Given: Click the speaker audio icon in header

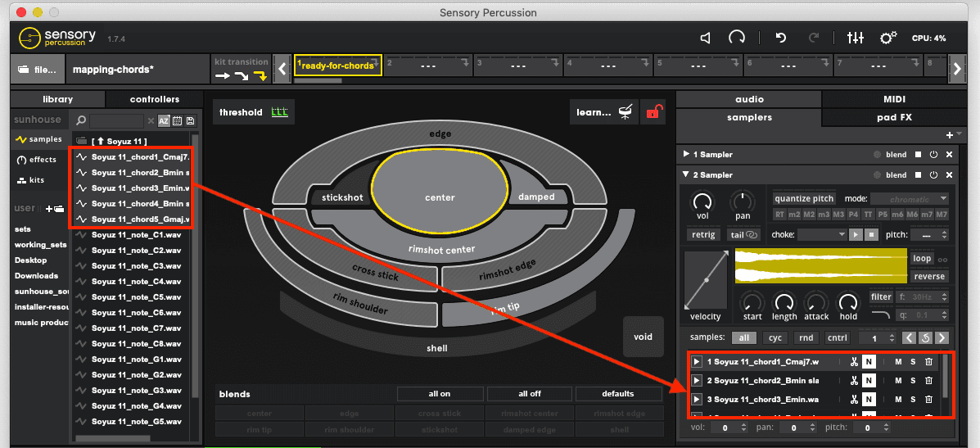Looking at the screenshot, I should click(705, 38).
